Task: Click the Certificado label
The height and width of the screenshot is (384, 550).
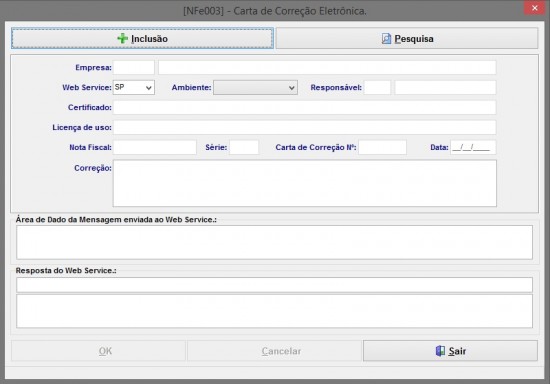Action: [x=90, y=107]
